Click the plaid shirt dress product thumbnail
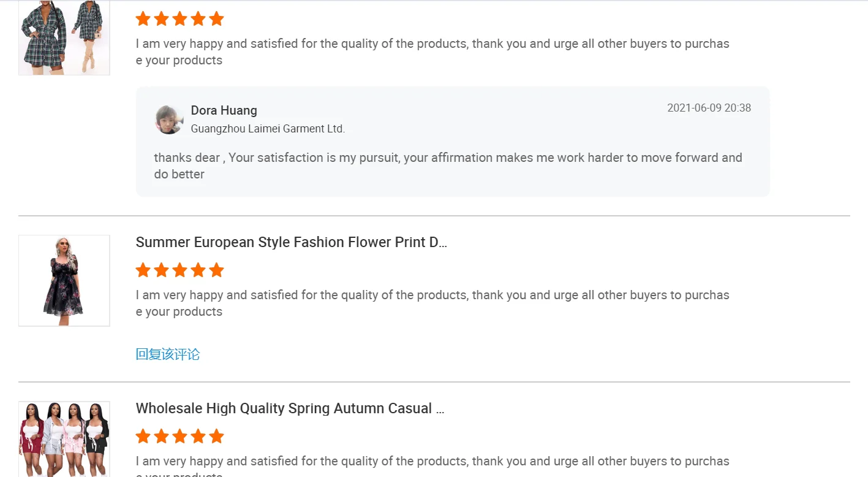Screen dimensions: 868x477 pyautogui.click(x=64, y=37)
